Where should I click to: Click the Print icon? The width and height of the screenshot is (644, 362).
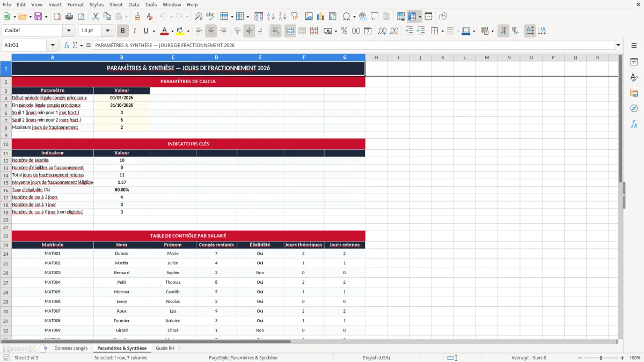click(x=70, y=17)
